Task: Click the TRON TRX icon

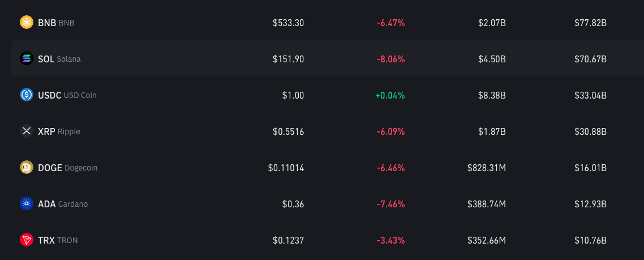Action: [27, 240]
